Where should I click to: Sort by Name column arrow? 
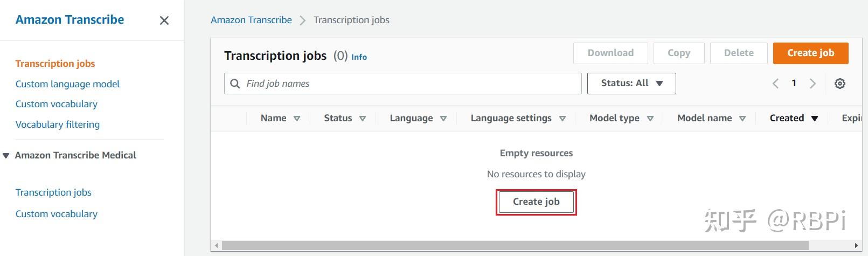pyautogui.click(x=296, y=119)
